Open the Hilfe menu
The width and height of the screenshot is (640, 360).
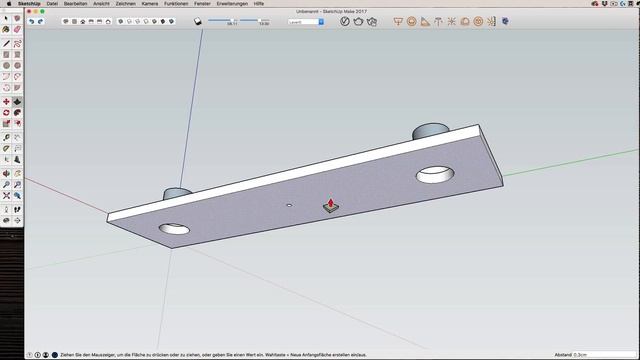(x=259, y=4)
